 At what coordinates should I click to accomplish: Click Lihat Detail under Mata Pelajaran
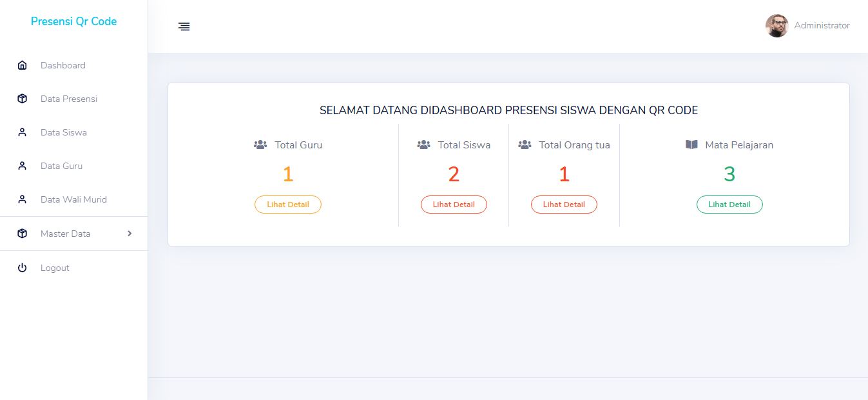pyautogui.click(x=729, y=204)
